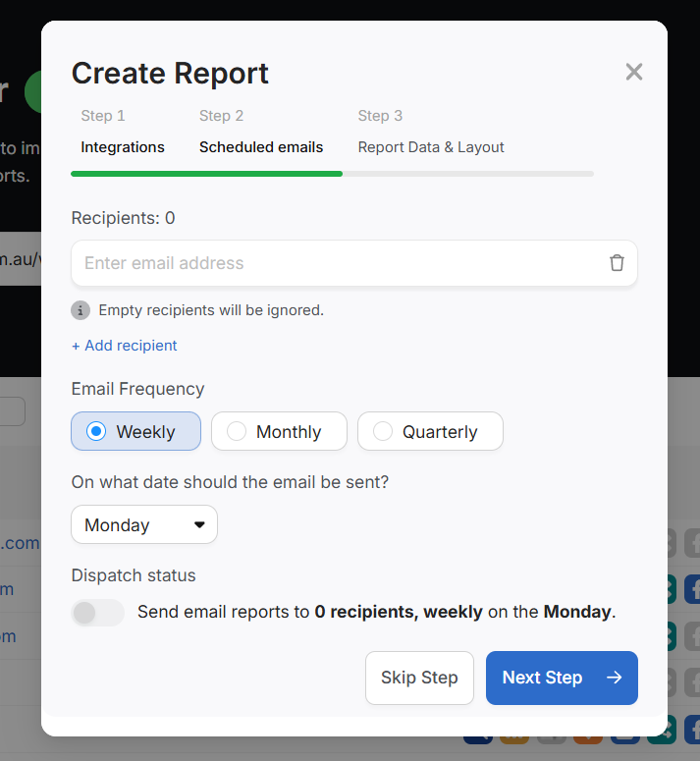Add another recipient via link
The image size is (700, 761).
click(x=124, y=345)
